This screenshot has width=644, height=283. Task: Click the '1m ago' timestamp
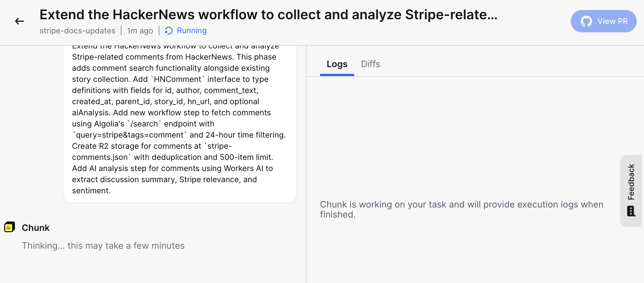click(x=140, y=31)
